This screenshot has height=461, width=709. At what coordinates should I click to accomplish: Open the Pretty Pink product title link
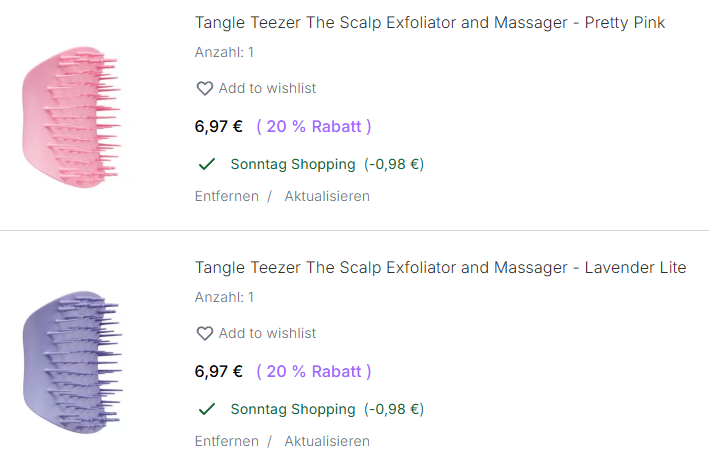[429, 23]
